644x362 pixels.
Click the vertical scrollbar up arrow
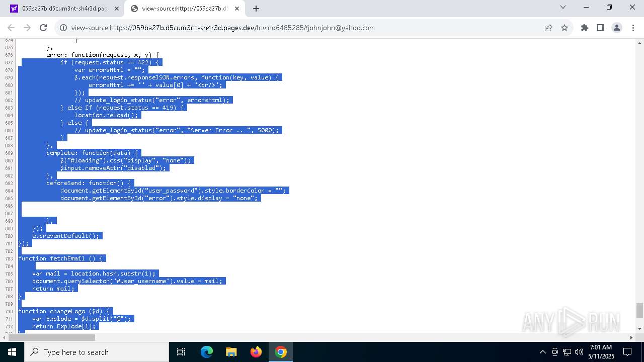[639, 43]
